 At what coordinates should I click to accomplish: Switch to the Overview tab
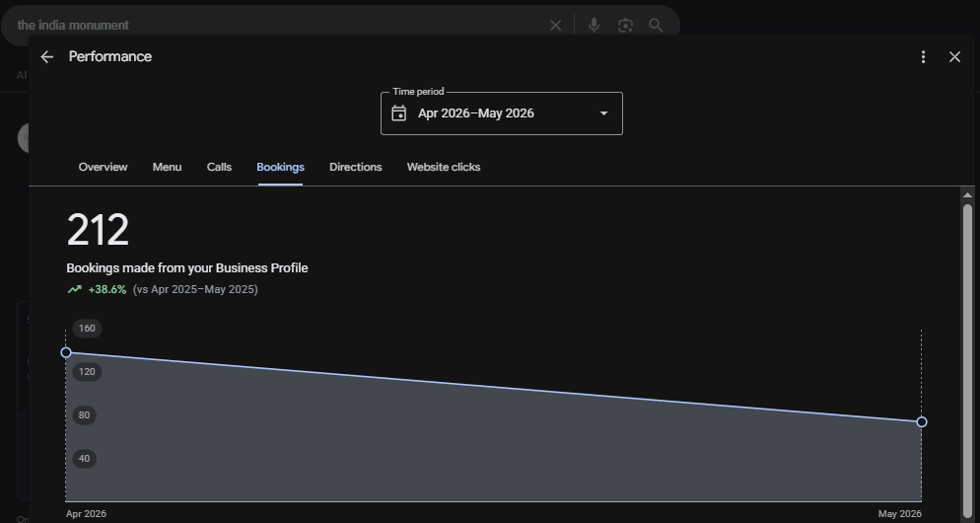[x=104, y=167]
